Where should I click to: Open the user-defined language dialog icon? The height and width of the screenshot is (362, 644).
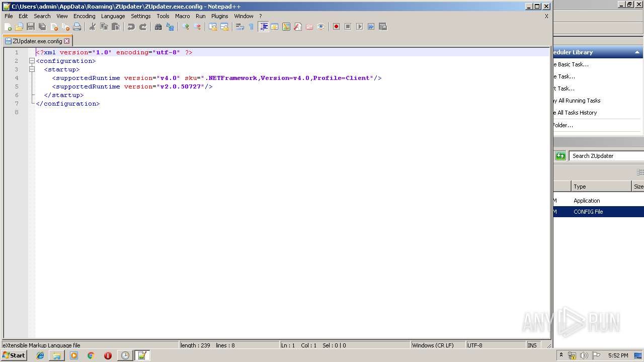pyautogui.click(x=275, y=27)
